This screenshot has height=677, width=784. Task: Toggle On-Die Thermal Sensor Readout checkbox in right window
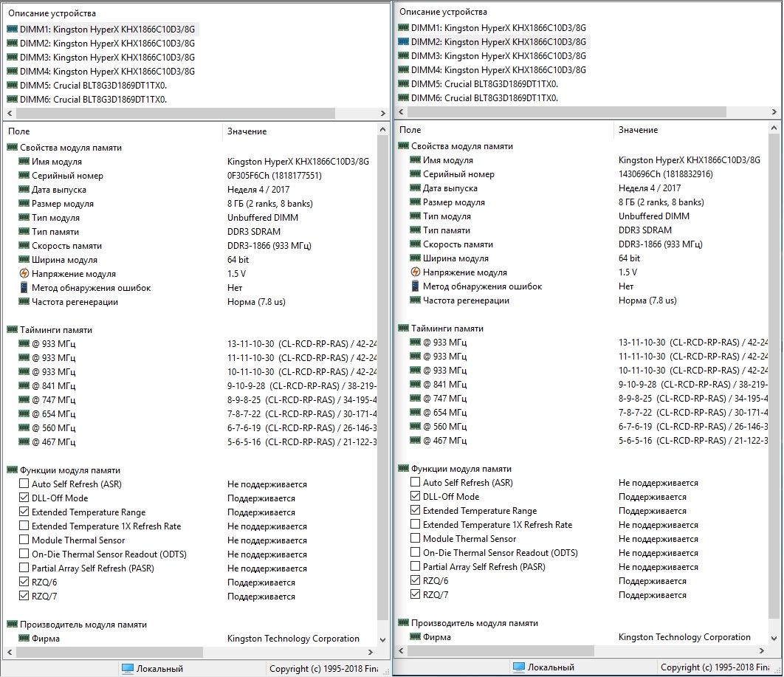tap(415, 552)
